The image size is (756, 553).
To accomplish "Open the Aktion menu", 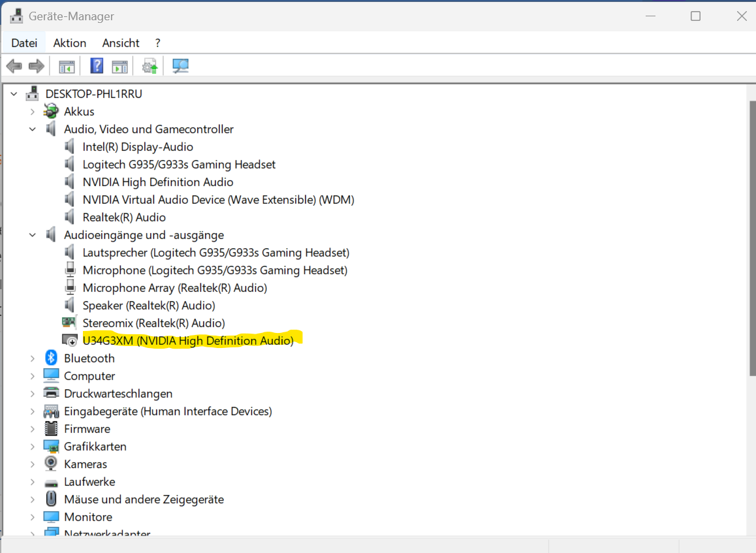I will [x=70, y=43].
